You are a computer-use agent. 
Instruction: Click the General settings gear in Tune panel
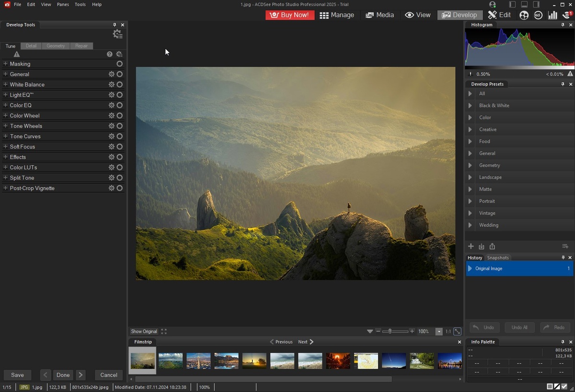pyautogui.click(x=111, y=74)
